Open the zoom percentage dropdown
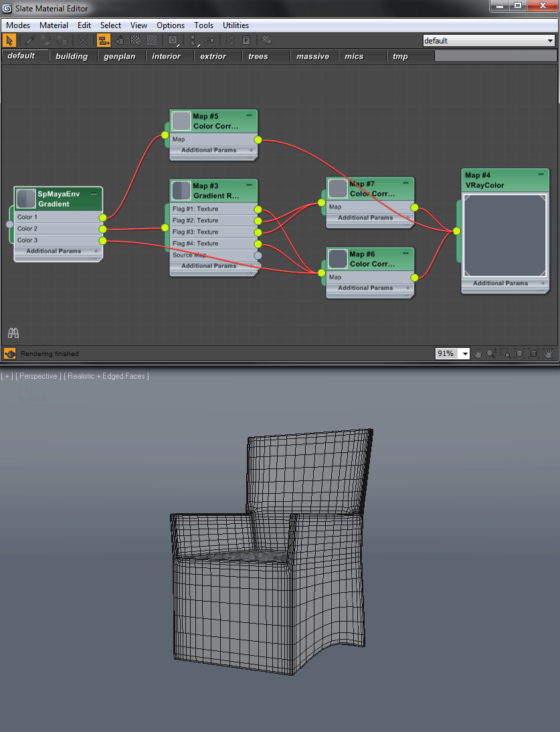This screenshot has width=560, height=732. [464, 354]
